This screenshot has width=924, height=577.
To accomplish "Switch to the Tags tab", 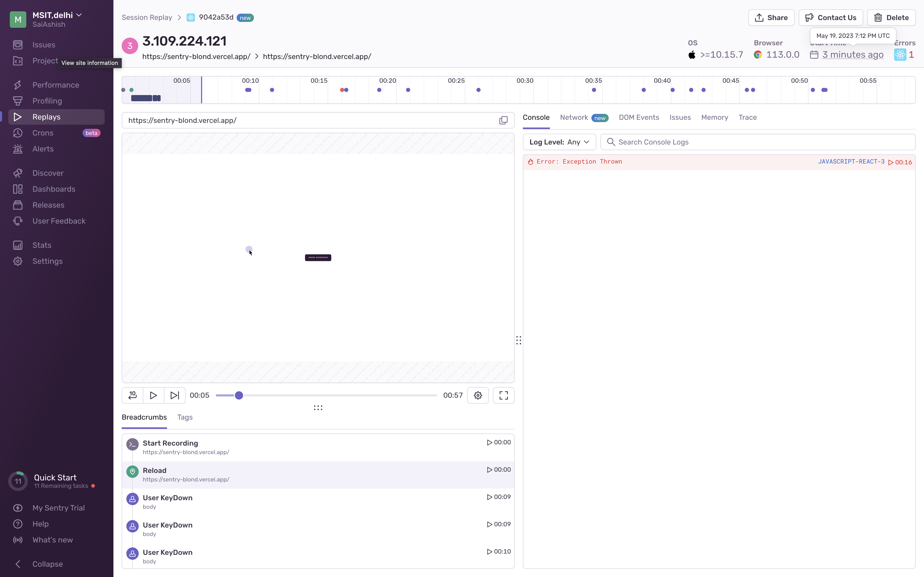I will click(185, 417).
